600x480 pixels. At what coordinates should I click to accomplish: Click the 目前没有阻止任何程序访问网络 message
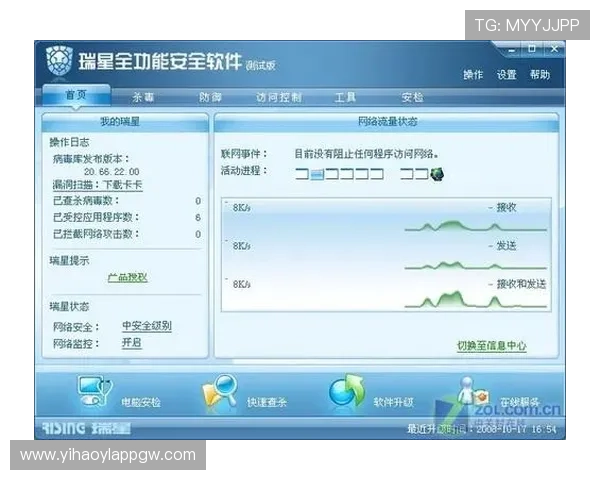coord(367,154)
